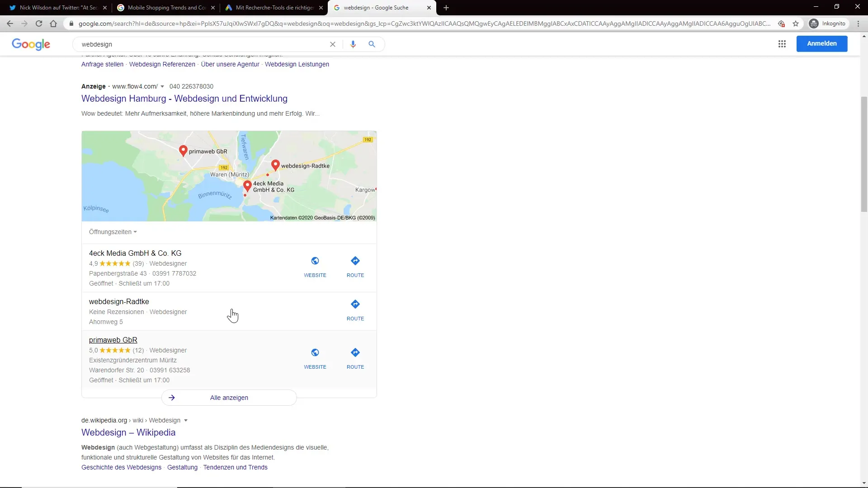Open Webdesign Leistungen sitelink
The width and height of the screenshot is (868, 488).
[297, 64]
